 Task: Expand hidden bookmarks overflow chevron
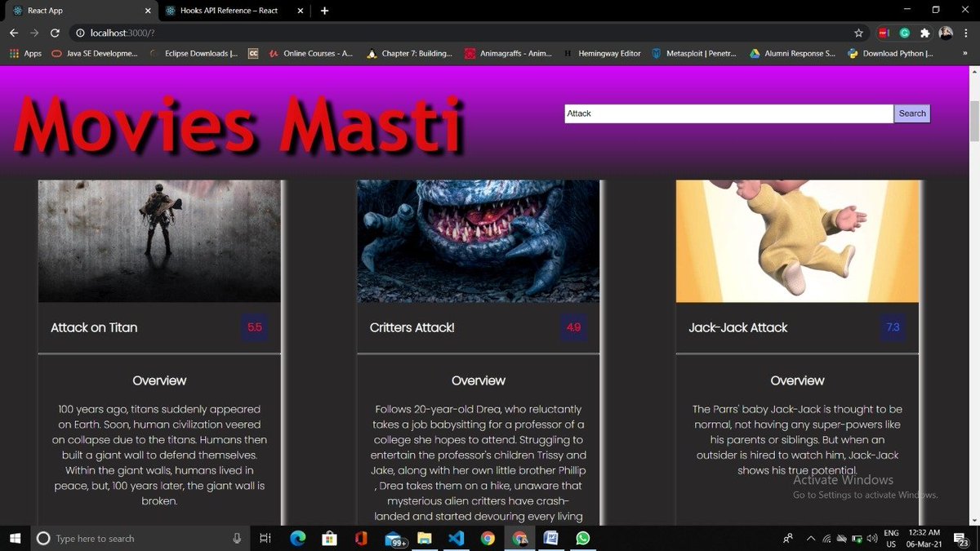point(964,53)
